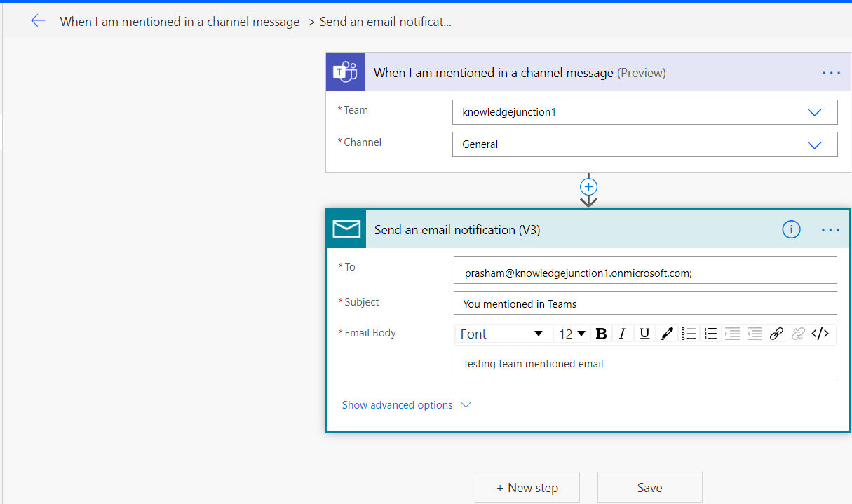Viewport: 852px width, 504px height.
Task: Click the Email Body text area
Action: point(645,363)
